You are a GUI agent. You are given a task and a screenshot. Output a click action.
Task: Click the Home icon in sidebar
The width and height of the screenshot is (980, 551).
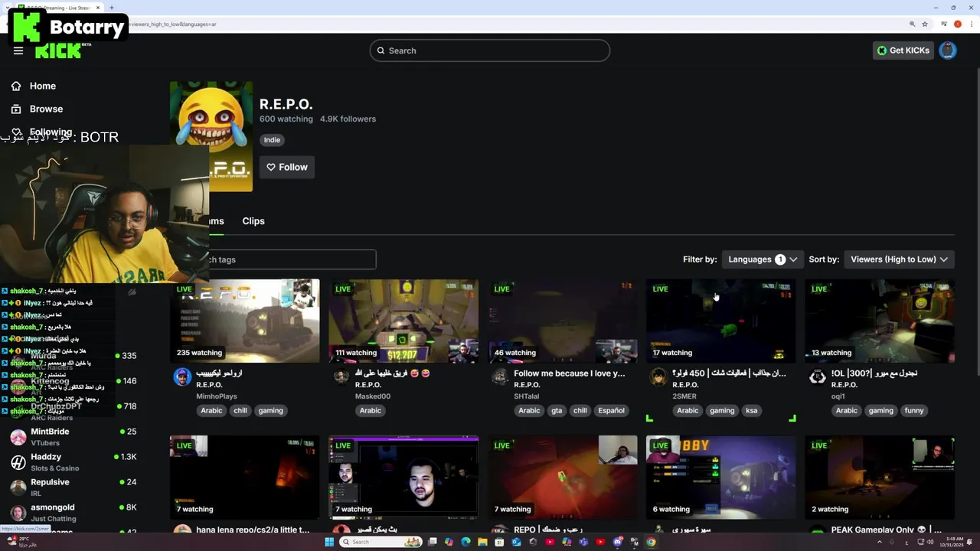click(16, 86)
